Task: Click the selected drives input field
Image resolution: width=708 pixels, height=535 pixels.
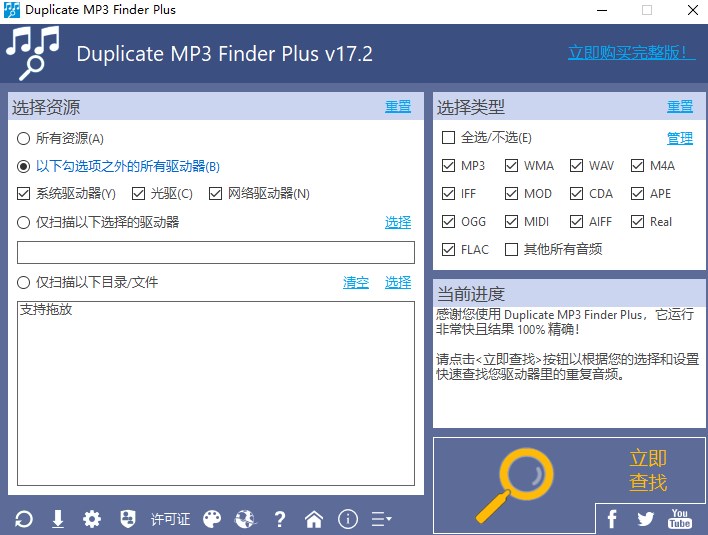Action: pyautogui.click(x=216, y=252)
